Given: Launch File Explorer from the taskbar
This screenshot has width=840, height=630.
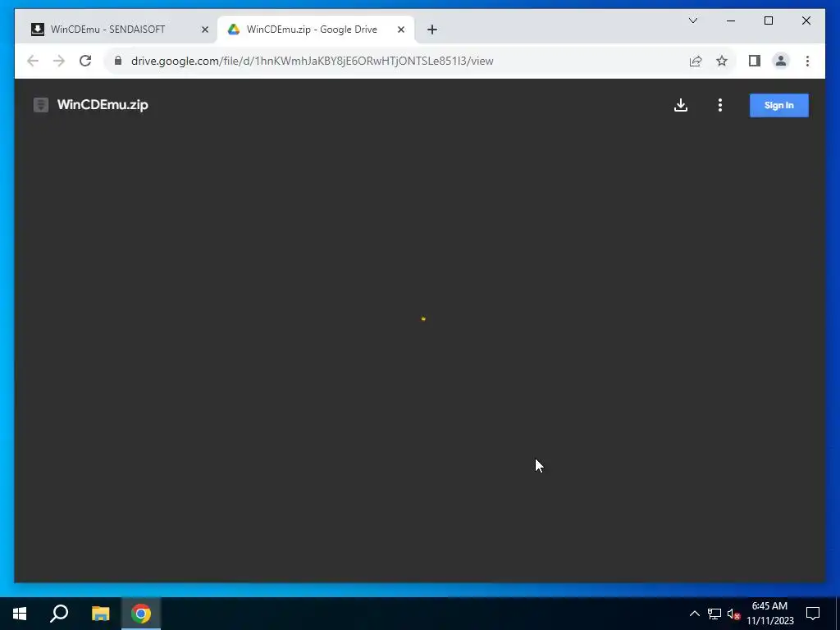Looking at the screenshot, I should [100, 614].
